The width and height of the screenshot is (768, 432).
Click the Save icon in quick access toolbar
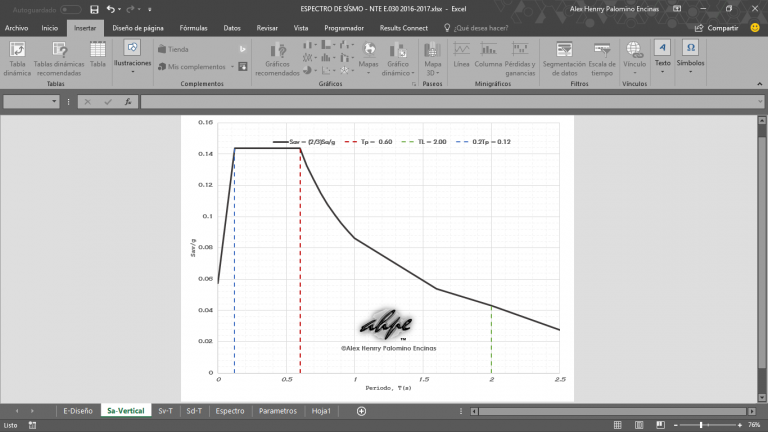pyautogui.click(x=93, y=9)
